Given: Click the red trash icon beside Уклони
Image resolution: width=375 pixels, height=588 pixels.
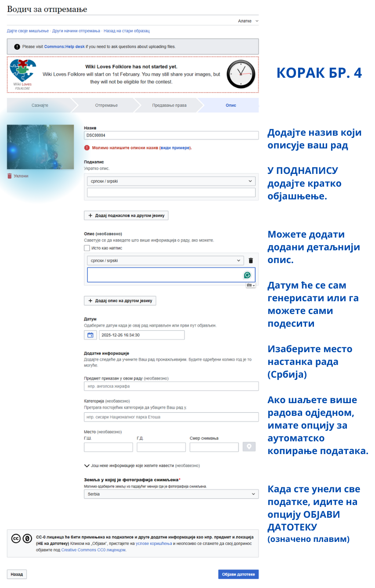Looking at the screenshot, I should [x=10, y=176].
